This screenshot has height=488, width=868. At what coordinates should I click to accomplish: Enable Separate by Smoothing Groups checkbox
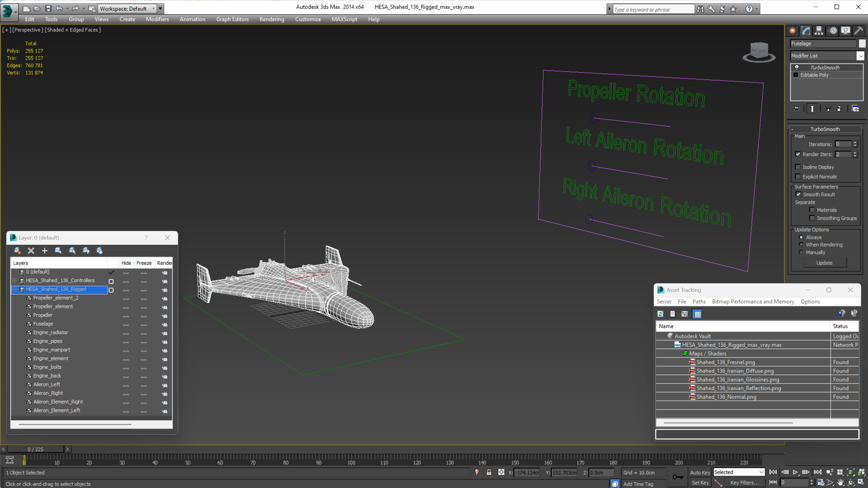(812, 218)
